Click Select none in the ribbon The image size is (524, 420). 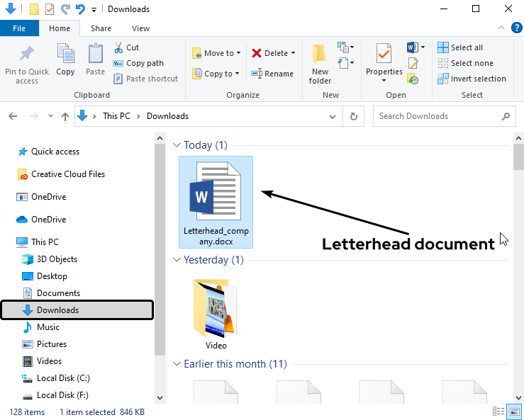tap(466, 63)
